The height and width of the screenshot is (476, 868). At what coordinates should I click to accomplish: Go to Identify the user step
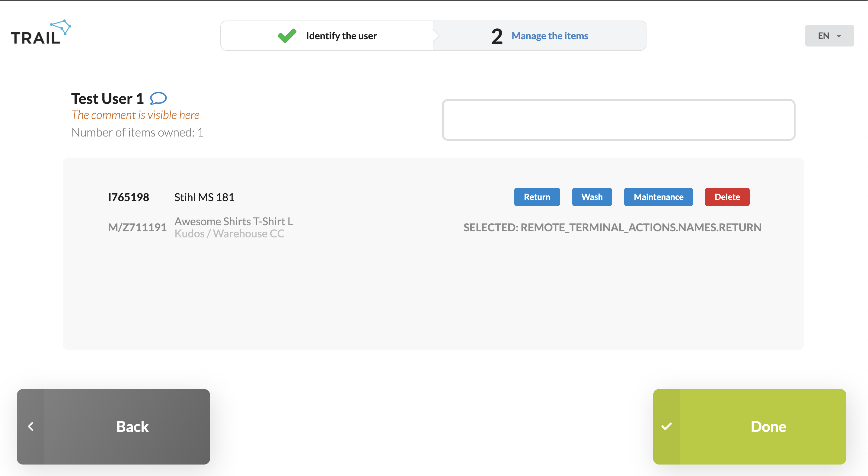[327, 36]
